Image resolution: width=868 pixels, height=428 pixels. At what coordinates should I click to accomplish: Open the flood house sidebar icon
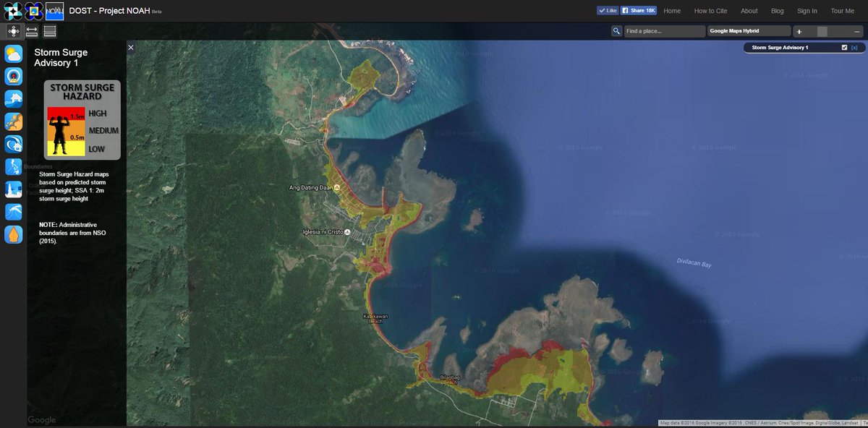[x=14, y=99]
